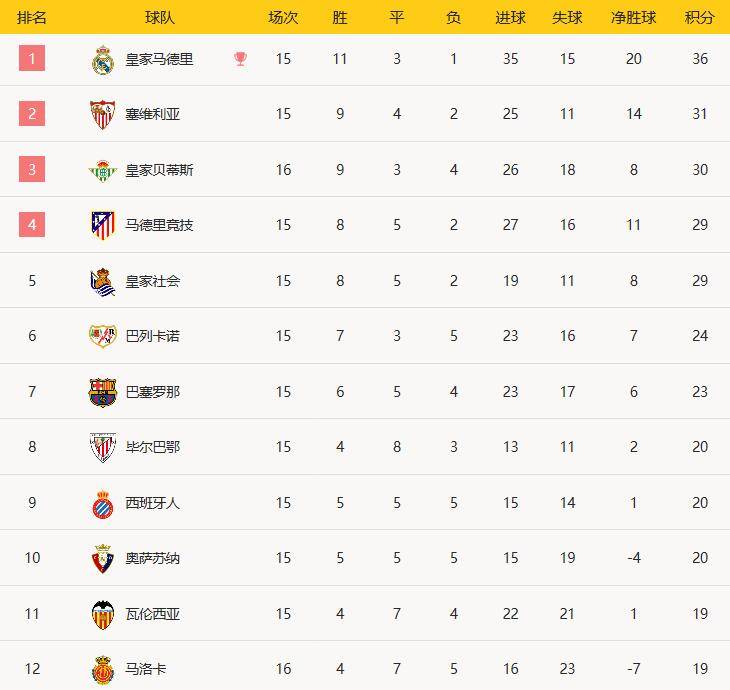Screen dimensions: 730x690
Task: Click the 净胜球 column header
Action: (x=633, y=18)
